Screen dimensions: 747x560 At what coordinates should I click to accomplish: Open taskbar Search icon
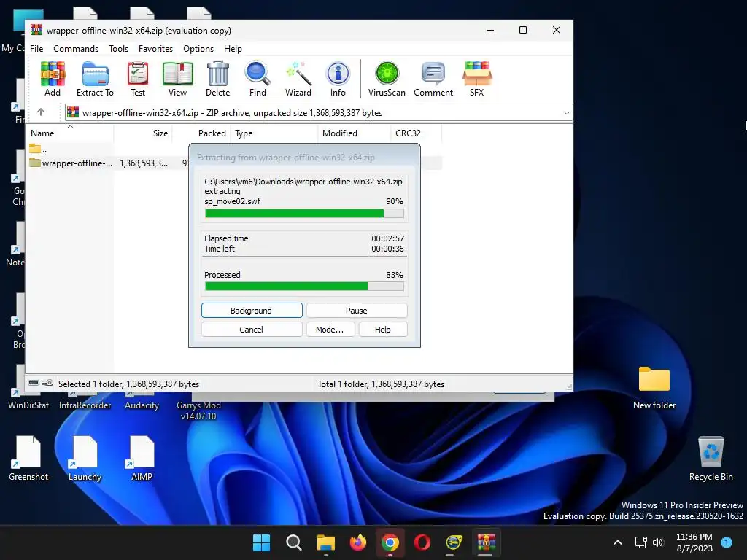[293, 542]
